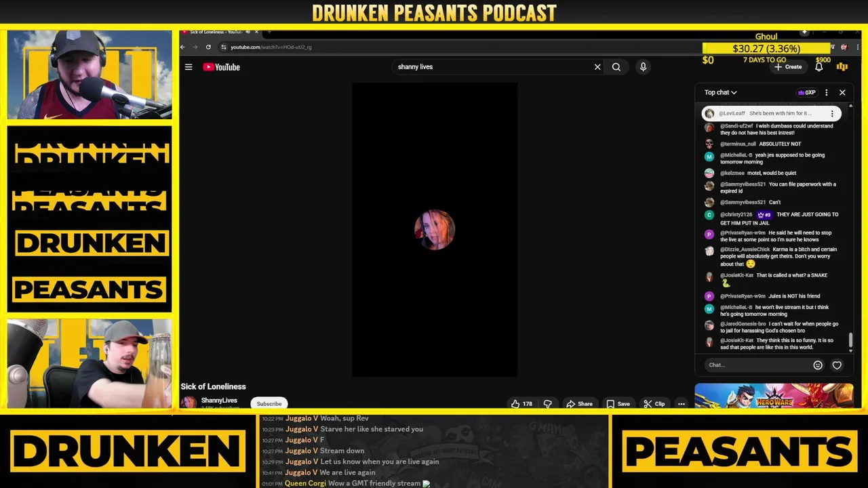Screen dimensions: 868x488
Task: Open the 0XP points badge in chat
Action: click(x=807, y=93)
